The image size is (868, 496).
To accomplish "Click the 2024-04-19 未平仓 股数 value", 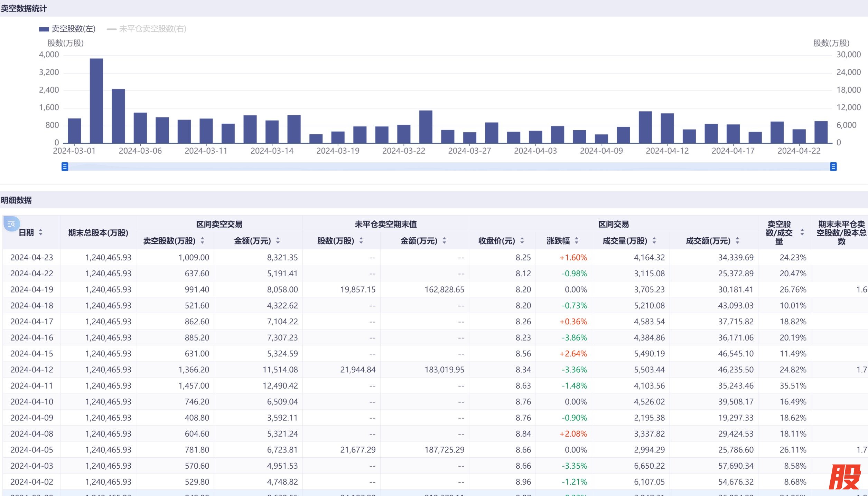I will point(357,290).
